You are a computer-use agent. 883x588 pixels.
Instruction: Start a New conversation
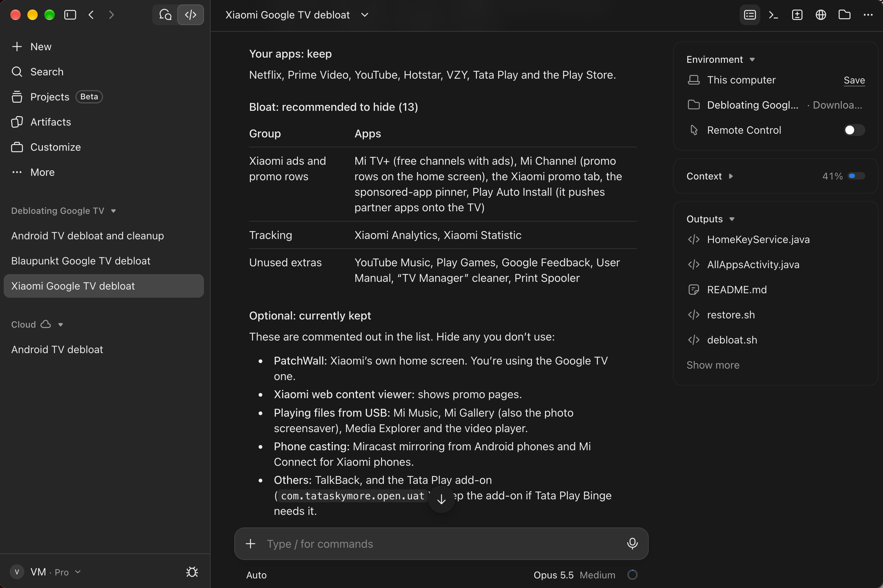(41, 47)
